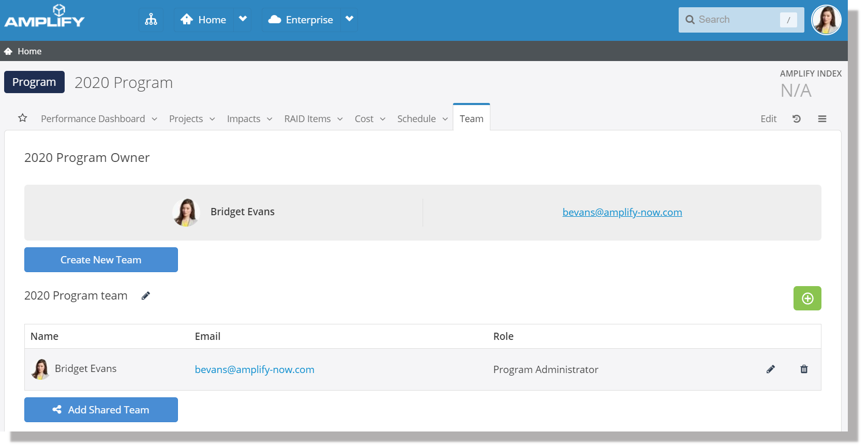Switch to the Team tab

point(471,119)
